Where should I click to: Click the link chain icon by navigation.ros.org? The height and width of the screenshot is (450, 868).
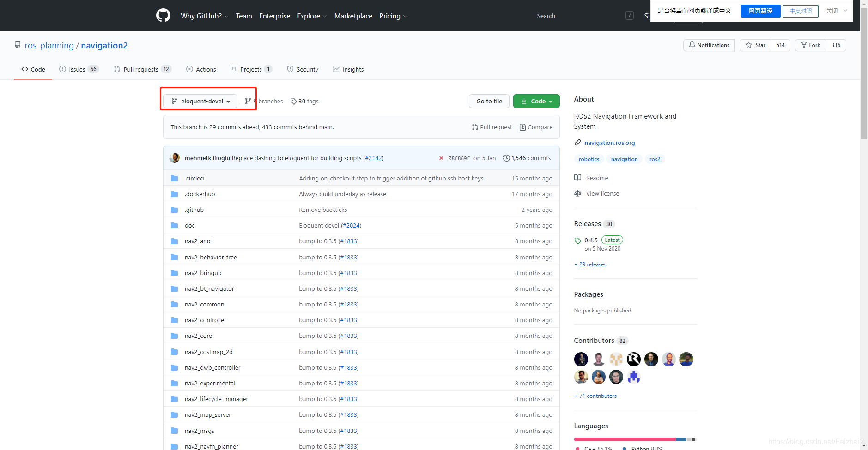(x=577, y=143)
